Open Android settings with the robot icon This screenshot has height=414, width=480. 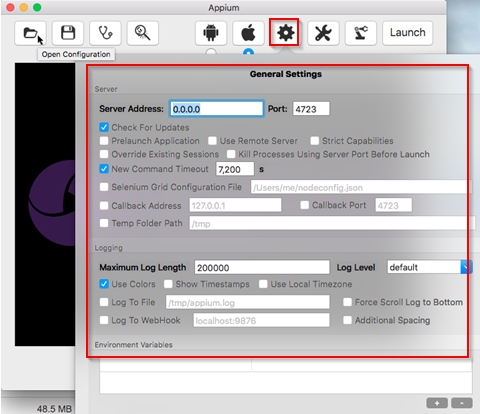211,33
